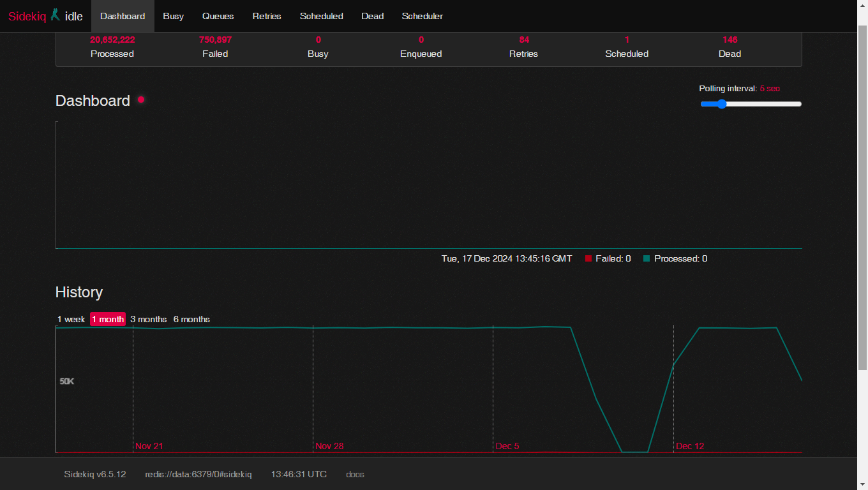Click the scrollbar up arrow
The image size is (868, 490).
point(862,5)
